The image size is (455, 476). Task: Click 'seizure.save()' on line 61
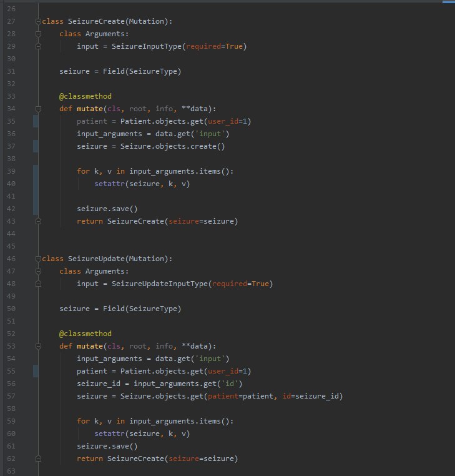click(107, 446)
